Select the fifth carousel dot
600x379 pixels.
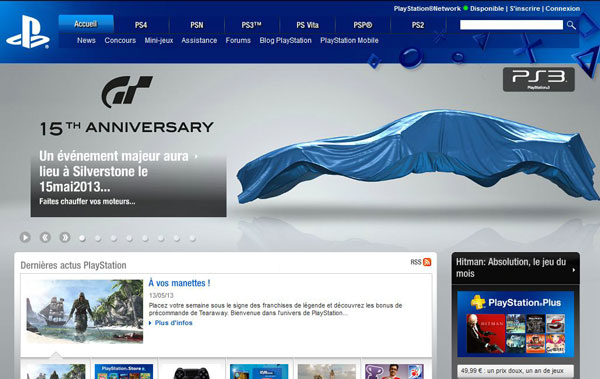[145, 238]
